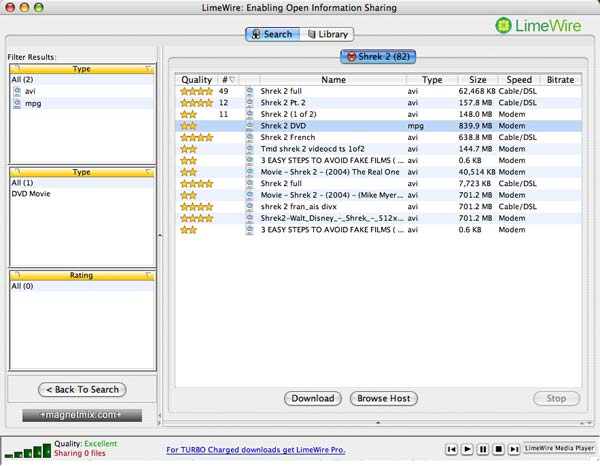600x466 pixels.
Task: Click the 839.9 MB size cell
Action: 475,125
